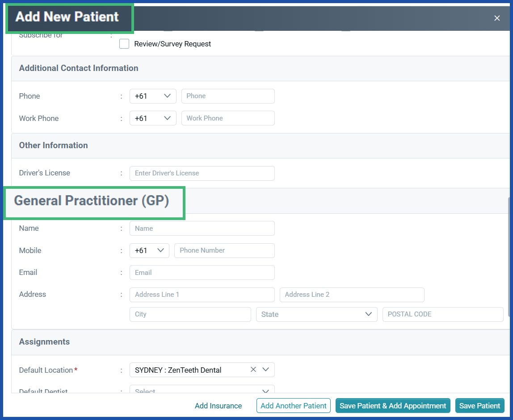
Task: Clear the selected Default Location value
Action: click(253, 370)
